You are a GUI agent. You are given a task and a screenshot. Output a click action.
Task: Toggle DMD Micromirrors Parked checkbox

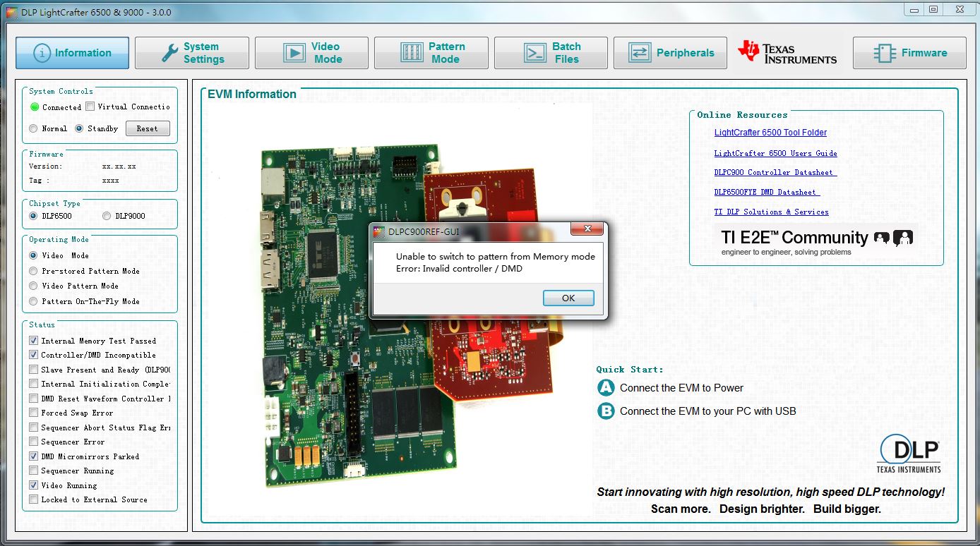tap(33, 456)
